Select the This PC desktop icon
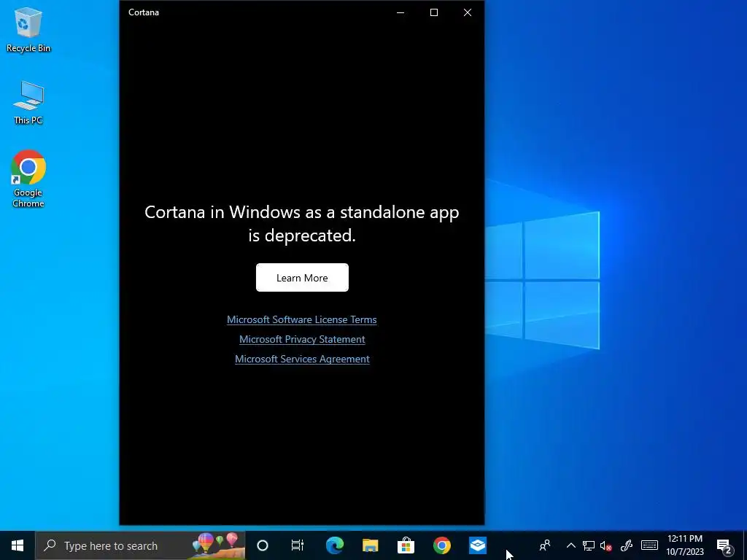 (28, 102)
